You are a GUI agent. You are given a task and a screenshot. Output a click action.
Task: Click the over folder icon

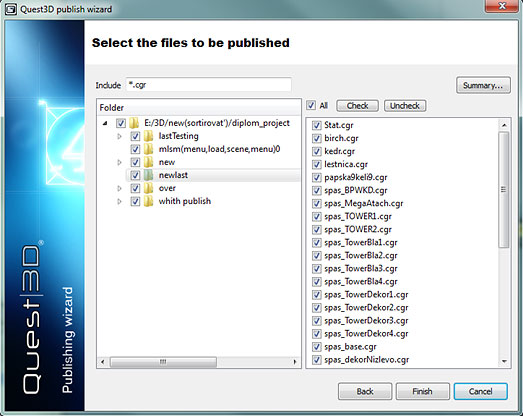click(148, 188)
